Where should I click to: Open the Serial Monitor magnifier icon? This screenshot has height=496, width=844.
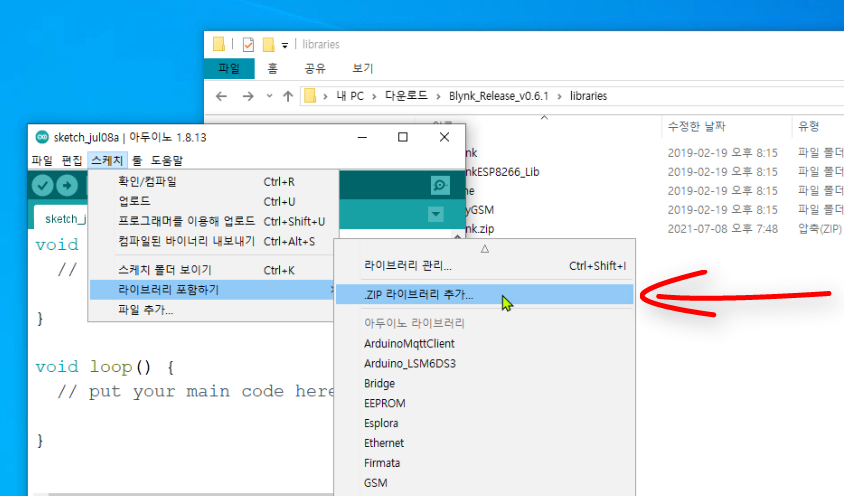click(440, 185)
